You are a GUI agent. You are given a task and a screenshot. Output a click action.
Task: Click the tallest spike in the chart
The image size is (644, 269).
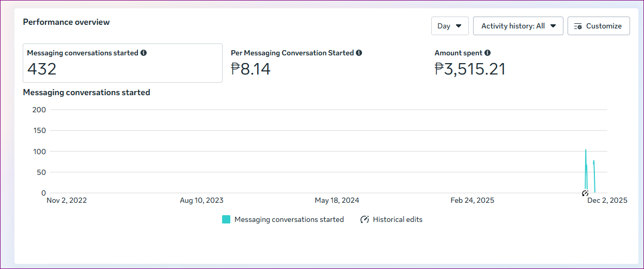click(x=585, y=151)
